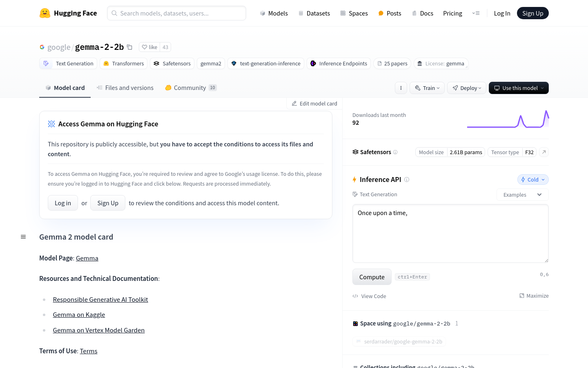Click the Inference Endpoints tag

click(339, 63)
